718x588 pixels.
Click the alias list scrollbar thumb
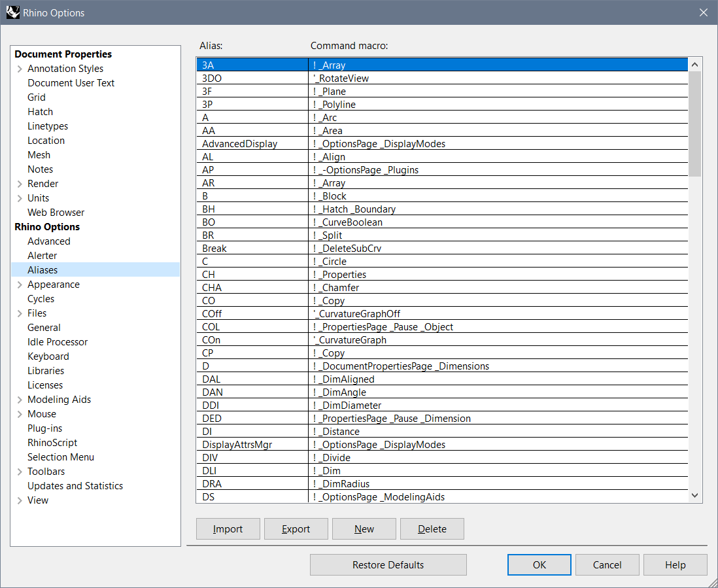pos(694,124)
